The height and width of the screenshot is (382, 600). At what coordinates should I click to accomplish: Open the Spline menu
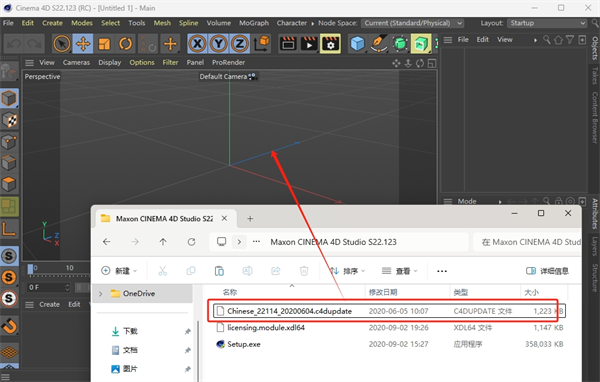pos(189,23)
